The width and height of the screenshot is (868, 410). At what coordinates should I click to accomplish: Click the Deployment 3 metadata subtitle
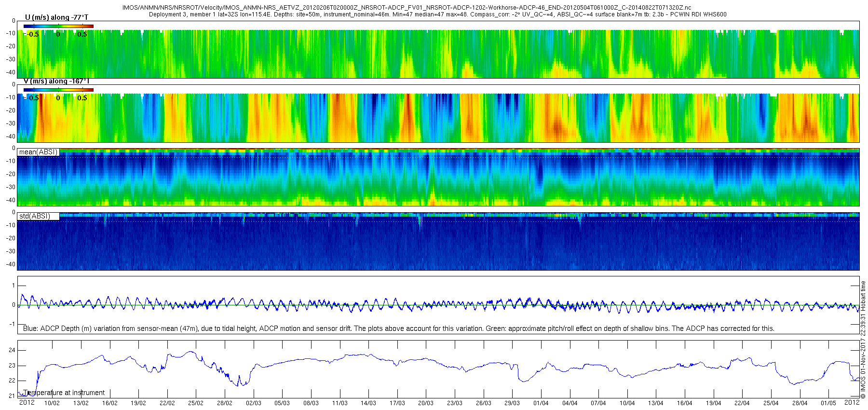tap(437, 14)
